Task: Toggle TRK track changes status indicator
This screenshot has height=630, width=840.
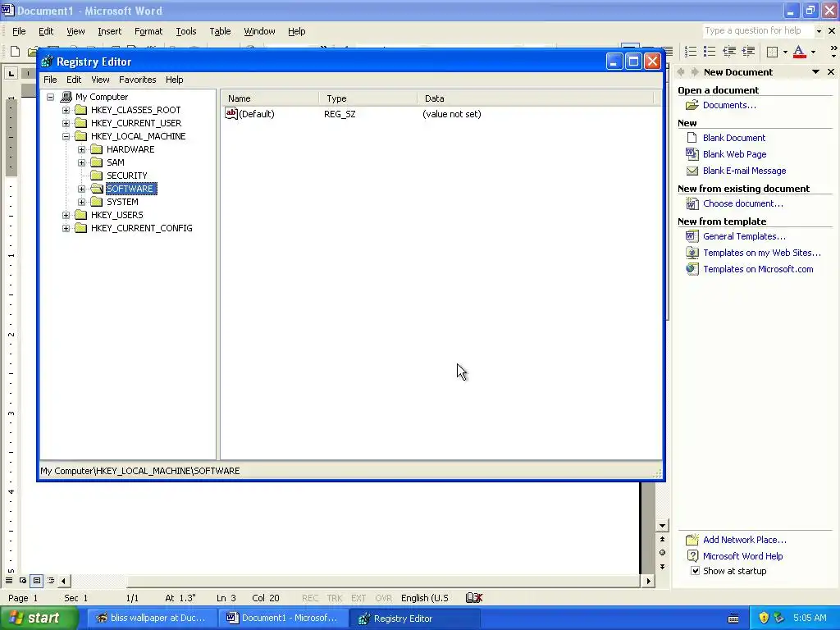Action: coord(335,598)
